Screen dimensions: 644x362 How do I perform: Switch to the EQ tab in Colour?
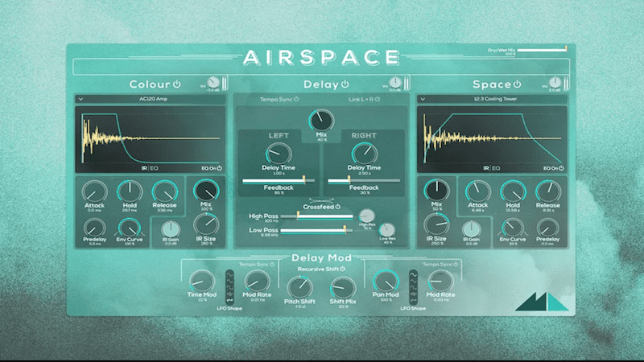pyautogui.click(x=158, y=169)
